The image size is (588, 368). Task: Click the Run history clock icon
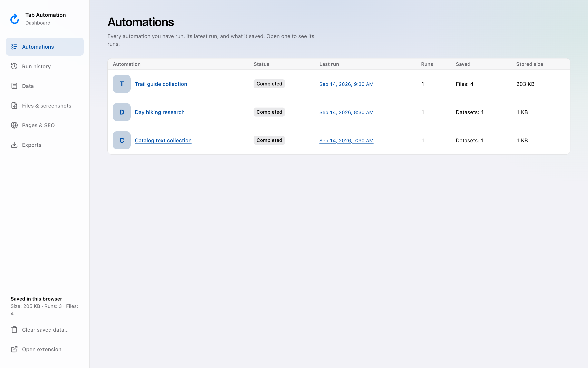click(14, 66)
